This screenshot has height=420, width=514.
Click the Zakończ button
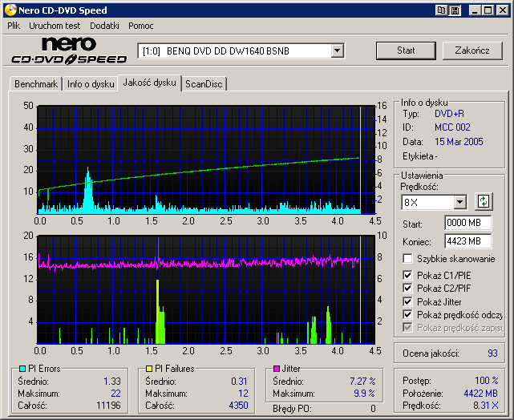[x=472, y=50]
